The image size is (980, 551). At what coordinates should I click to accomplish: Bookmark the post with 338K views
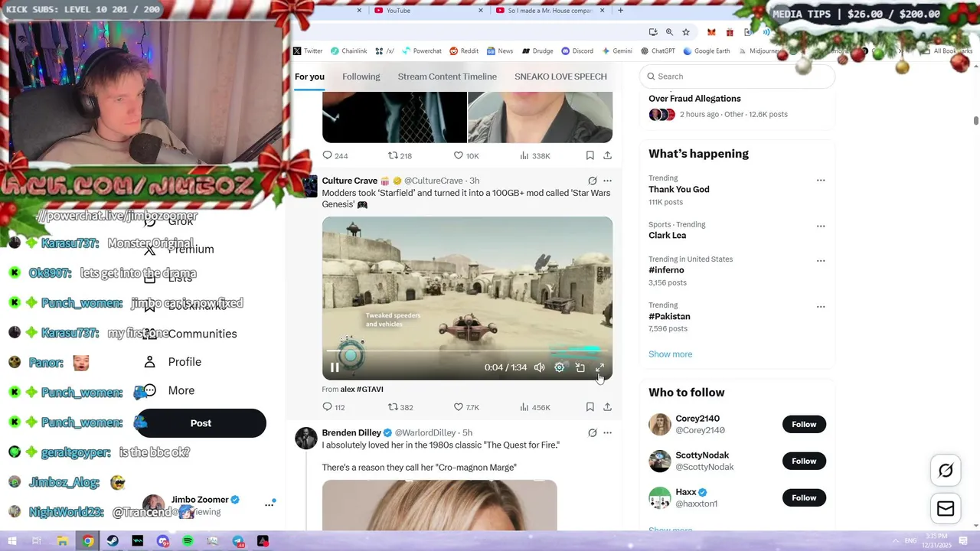pyautogui.click(x=590, y=155)
